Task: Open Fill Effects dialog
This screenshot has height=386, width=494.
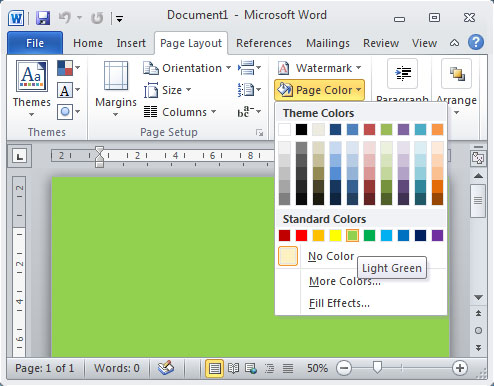Action: (x=339, y=303)
